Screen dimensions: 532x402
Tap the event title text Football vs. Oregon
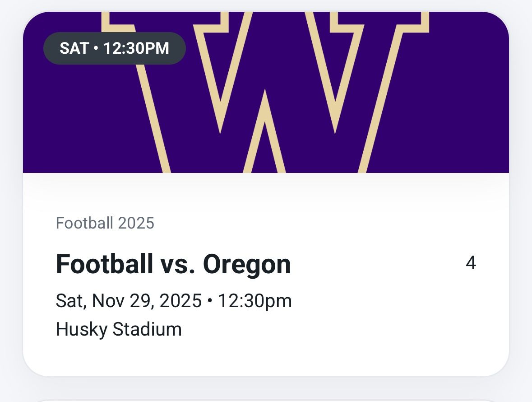point(173,264)
